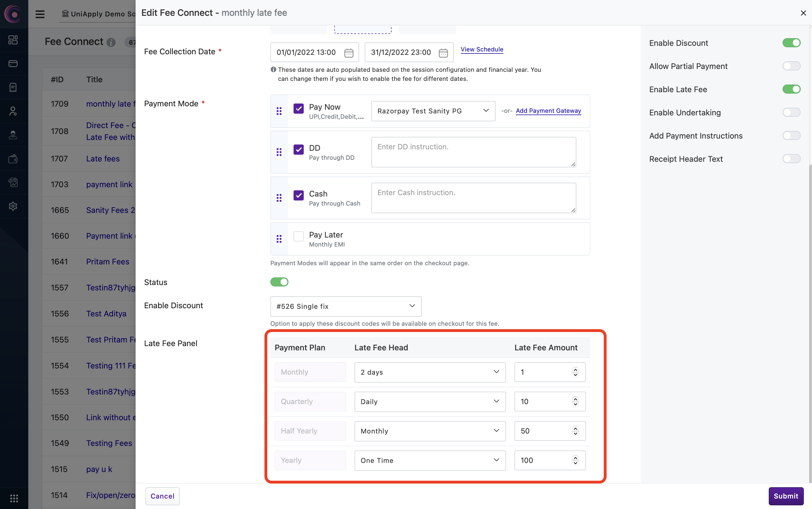Open the settings gear icon in sidebar

point(13,206)
